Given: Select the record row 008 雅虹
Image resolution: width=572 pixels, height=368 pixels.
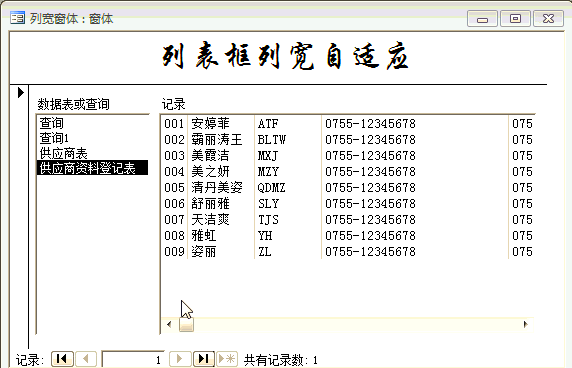Looking at the screenshot, I should (x=348, y=236).
